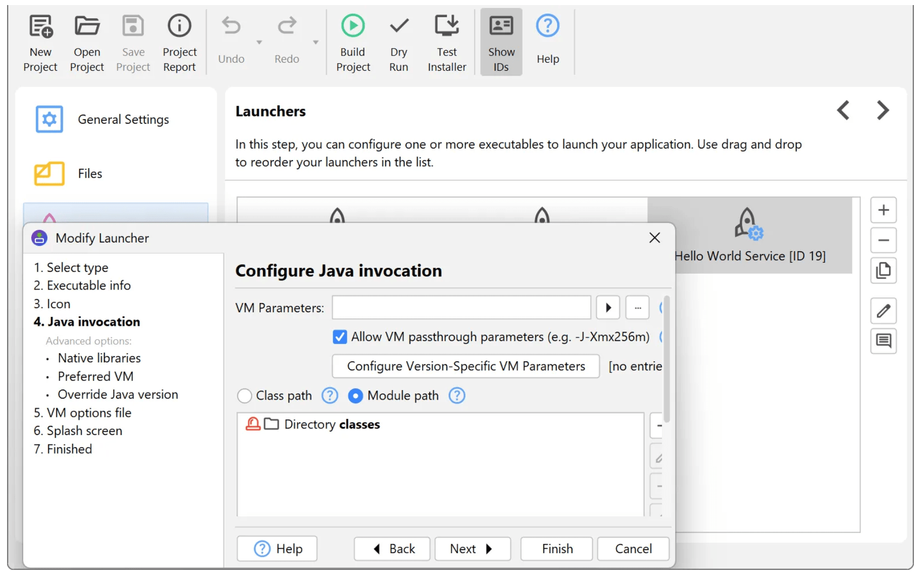Screen dimensions: 924x580
Task: Edit launcher with the pencil icon
Action: coord(883,311)
